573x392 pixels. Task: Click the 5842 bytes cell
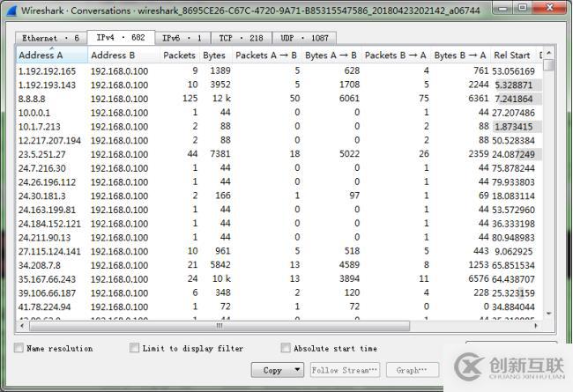click(220, 265)
